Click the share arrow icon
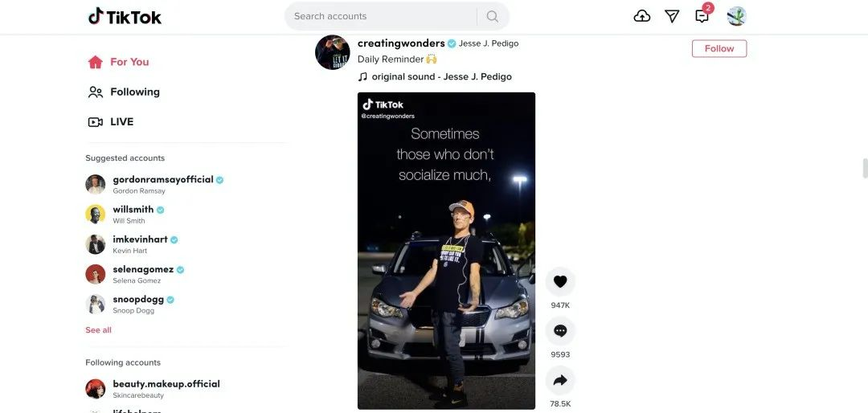 [x=560, y=380]
